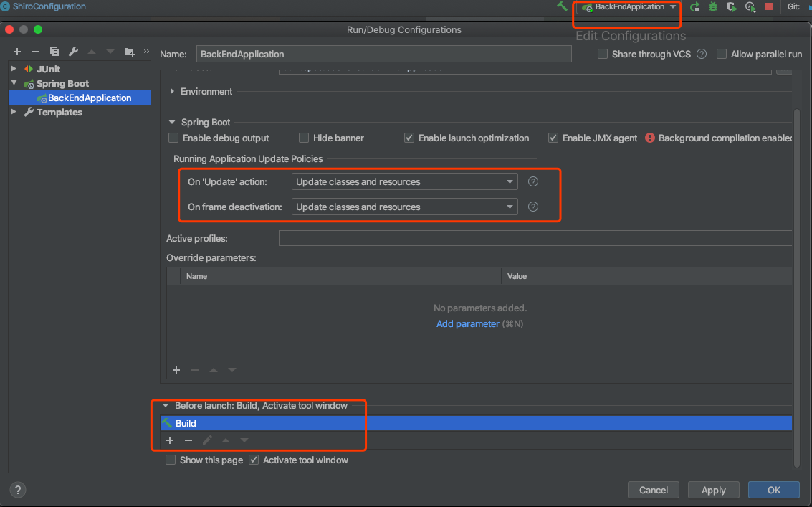Click the Name input field
812x507 pixels.
pyautogui.click(x=383, y=54)
